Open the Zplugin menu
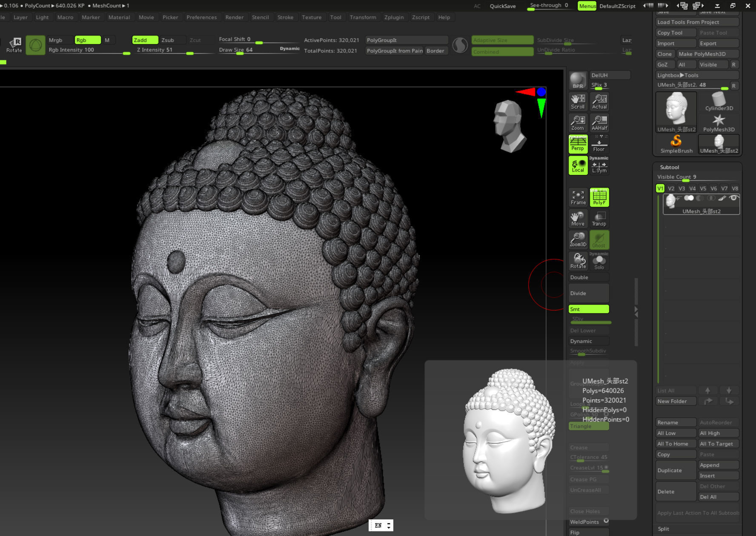The image size is (756, 536). click(394, 17)
